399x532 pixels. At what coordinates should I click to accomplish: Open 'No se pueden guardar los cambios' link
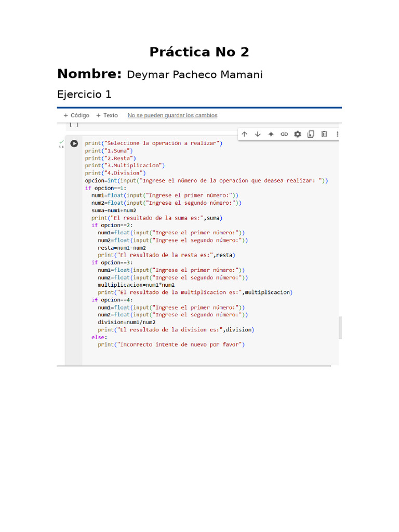point(172,115)
